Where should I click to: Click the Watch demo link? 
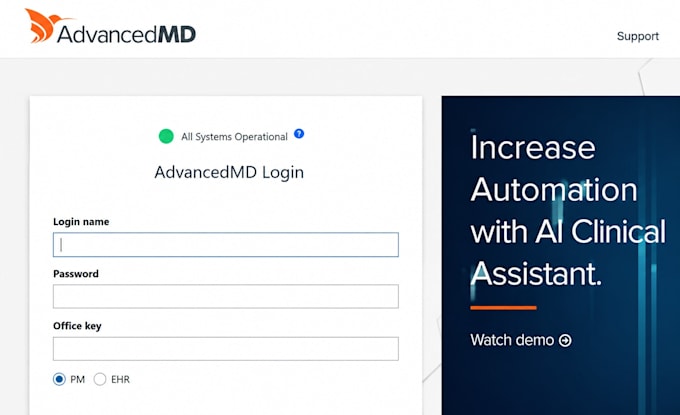click(x=521, y=340)
